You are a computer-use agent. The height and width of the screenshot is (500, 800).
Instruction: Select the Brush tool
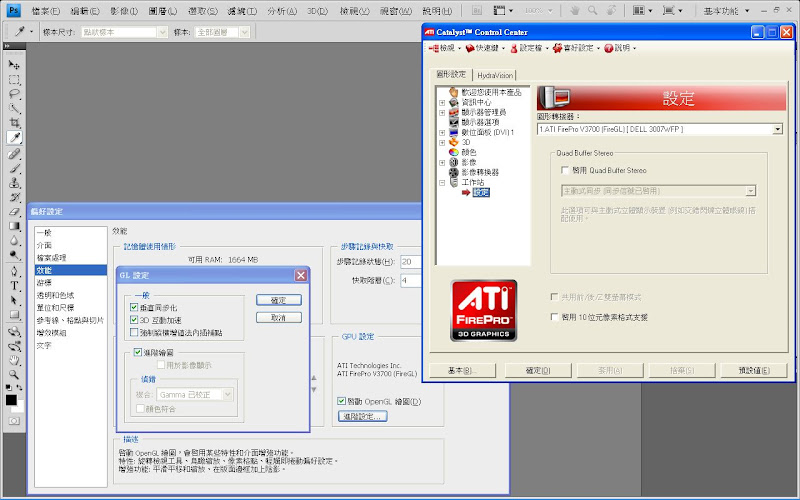14,168
